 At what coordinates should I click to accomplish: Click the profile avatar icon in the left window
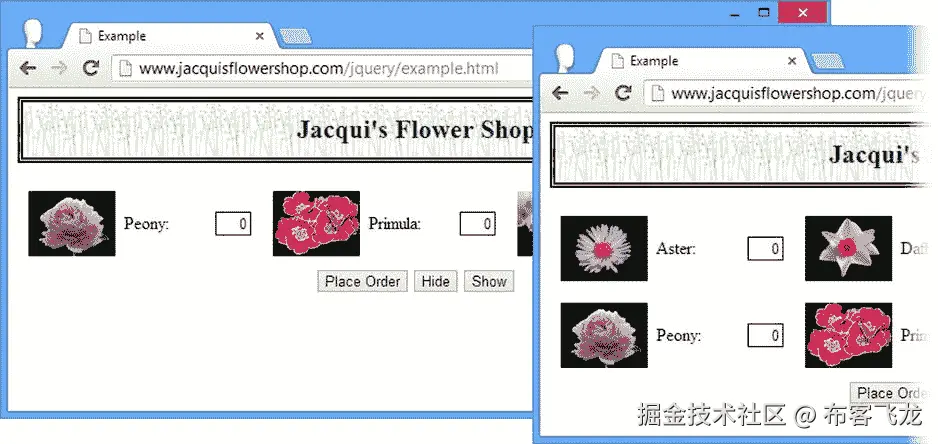32,34
